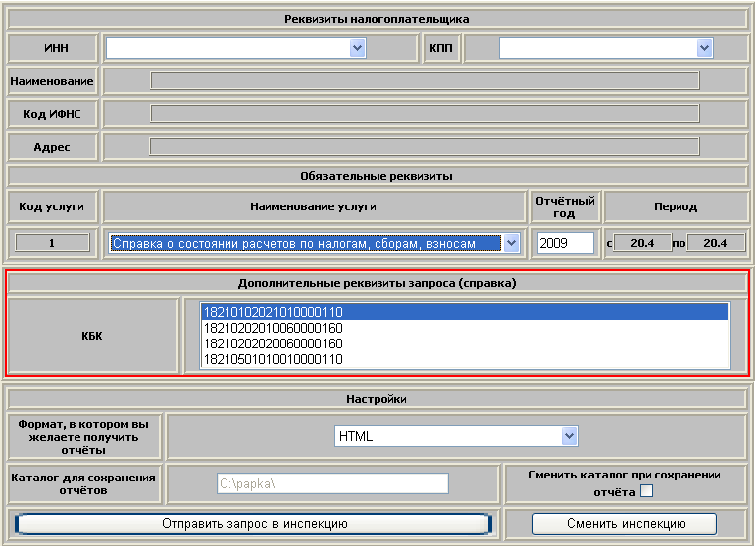Click the Реквизиты налогоплательщика header
This screenshot has width=756, height=546.
click(x=377, y=19)
